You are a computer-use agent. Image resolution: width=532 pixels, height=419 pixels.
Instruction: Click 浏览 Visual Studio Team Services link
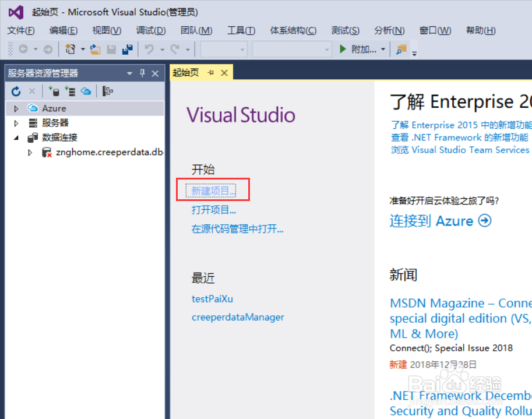point(460,150)
